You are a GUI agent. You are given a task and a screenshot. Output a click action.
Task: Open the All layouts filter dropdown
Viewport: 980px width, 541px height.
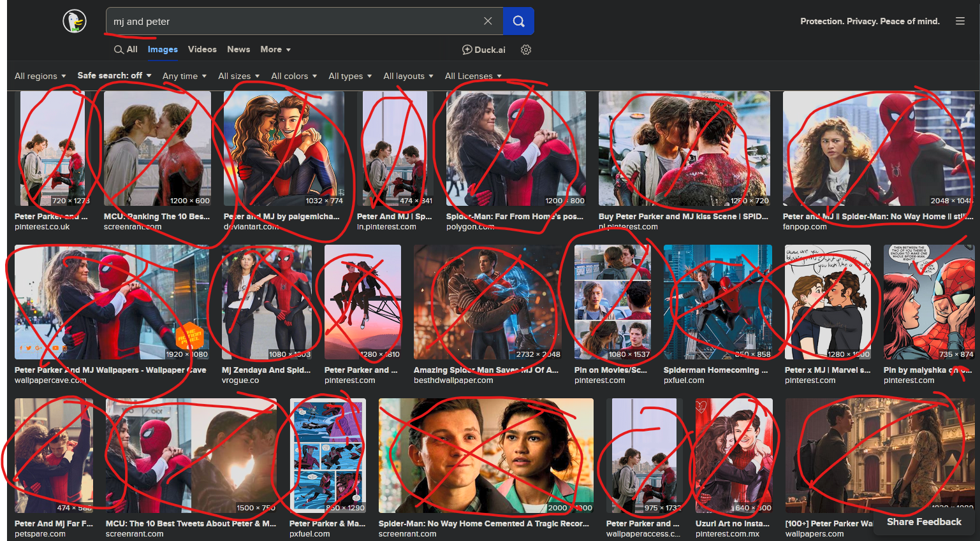click(x=408, y=76)
